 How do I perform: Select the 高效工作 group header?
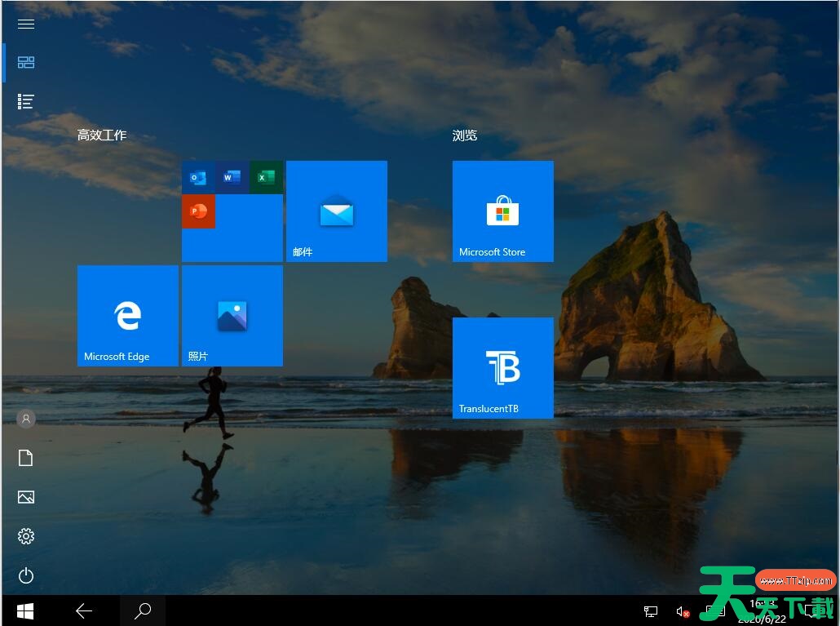click(102, 135)
